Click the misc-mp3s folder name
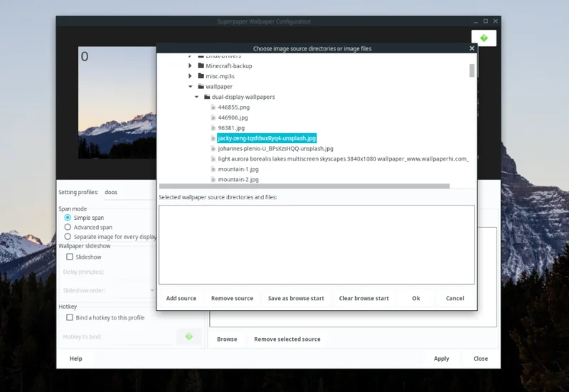The width and height of the screenshot is (569, 392). (220, 76)
